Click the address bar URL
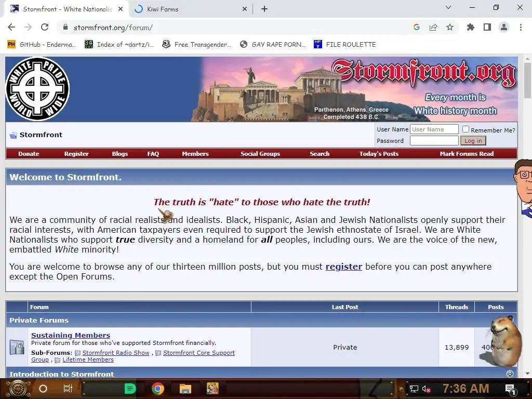Image resolution: width=532 pixels, height=399 pixels. pyautogui.click(x=113, y=28)
